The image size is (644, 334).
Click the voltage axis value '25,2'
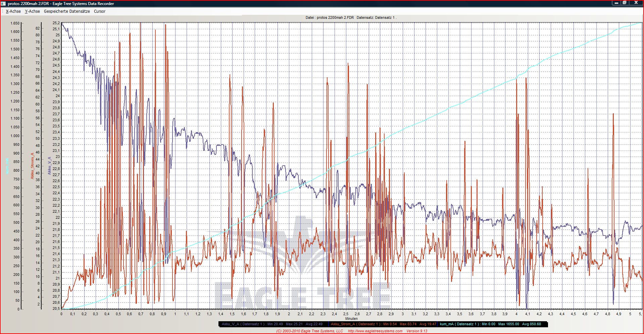(56, 23)
